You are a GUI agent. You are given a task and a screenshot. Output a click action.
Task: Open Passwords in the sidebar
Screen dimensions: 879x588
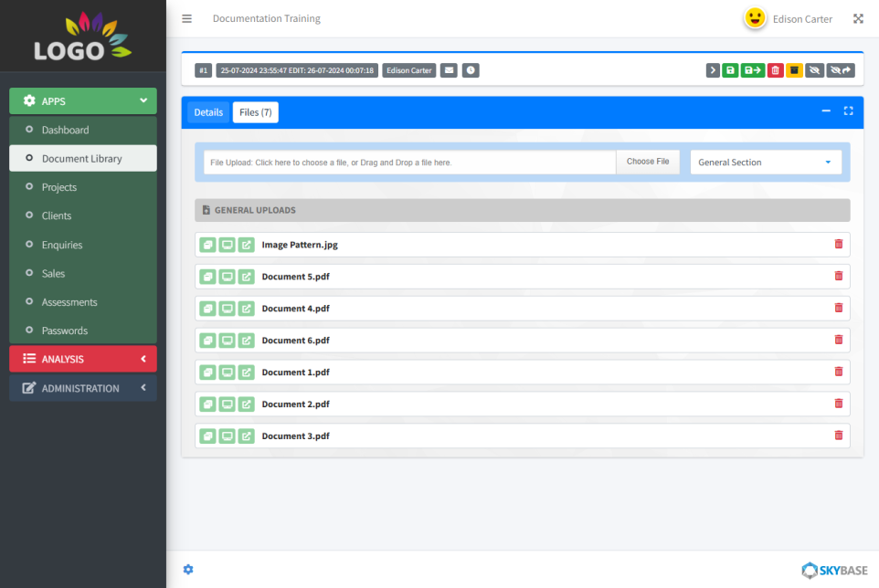[83, 331]
